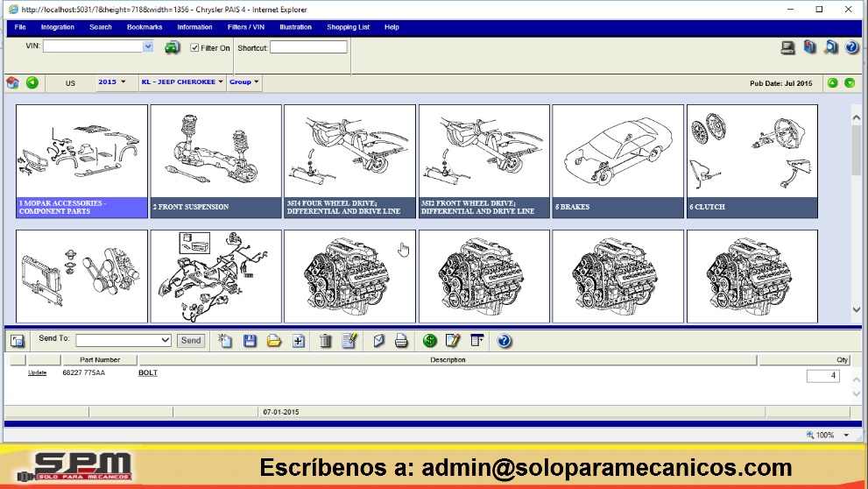Select 3512 Front Wheel Drive Differential group

point(484,161)
